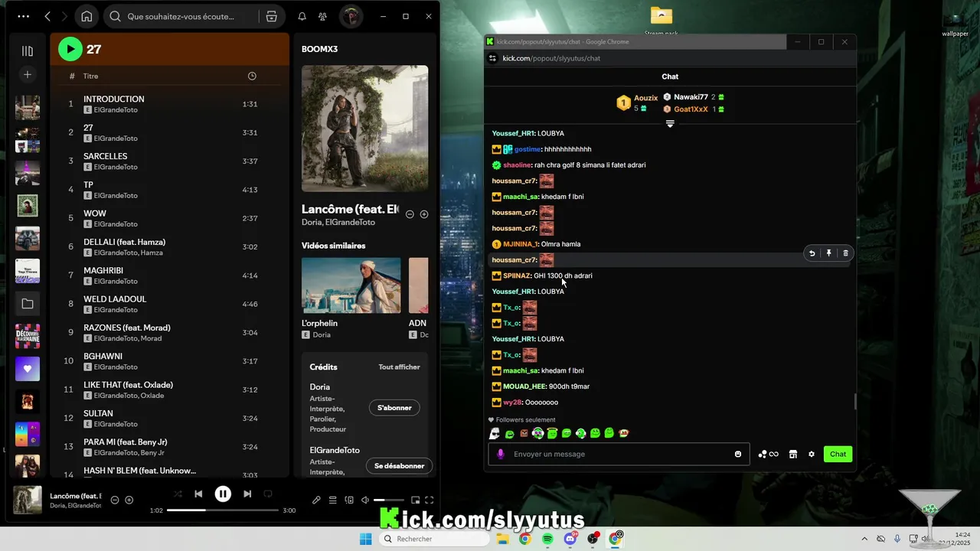980x551 pixels.
Task: Collapse the Kick chat leaderboard arrow
Action: tap(670, 124)
